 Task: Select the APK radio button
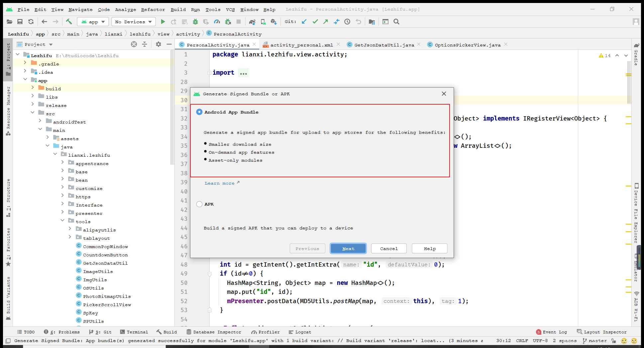point(199,204)
